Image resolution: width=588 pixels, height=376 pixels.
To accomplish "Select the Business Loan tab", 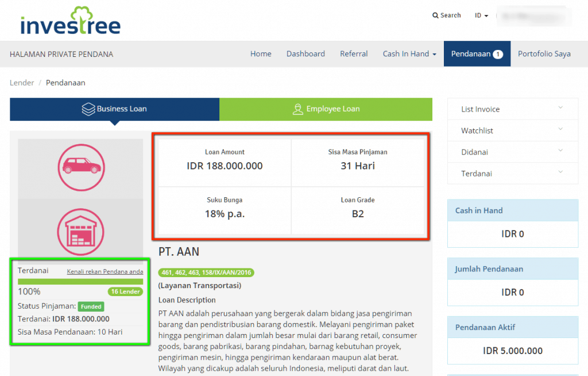I will pos(114,109).
